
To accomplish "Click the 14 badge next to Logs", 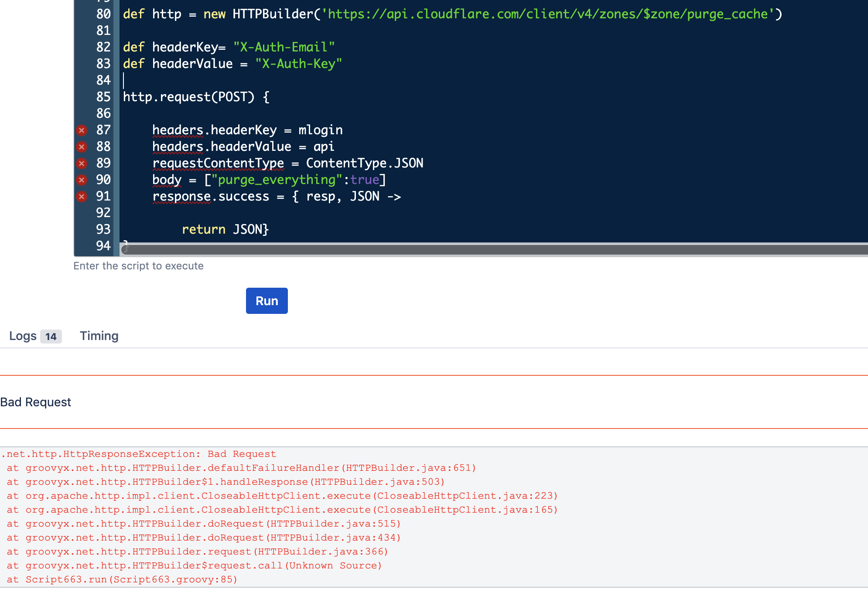I will point(51,337).
